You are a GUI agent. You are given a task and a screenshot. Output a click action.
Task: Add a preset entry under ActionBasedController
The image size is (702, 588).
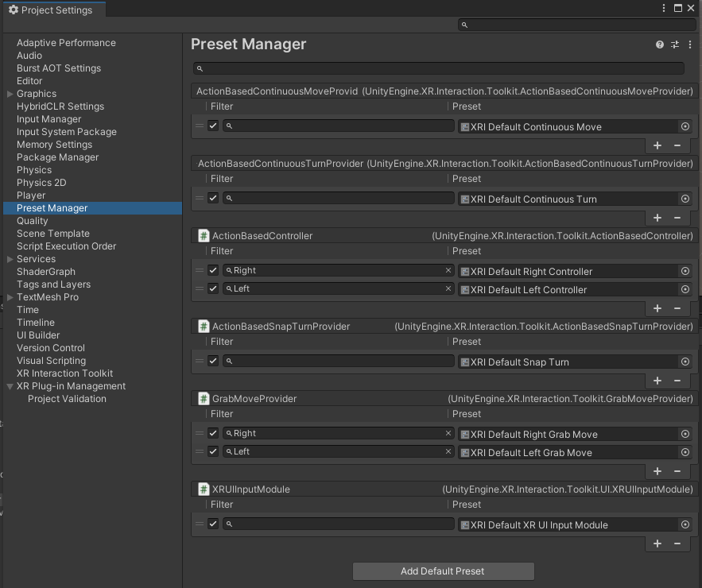point(657,308)
